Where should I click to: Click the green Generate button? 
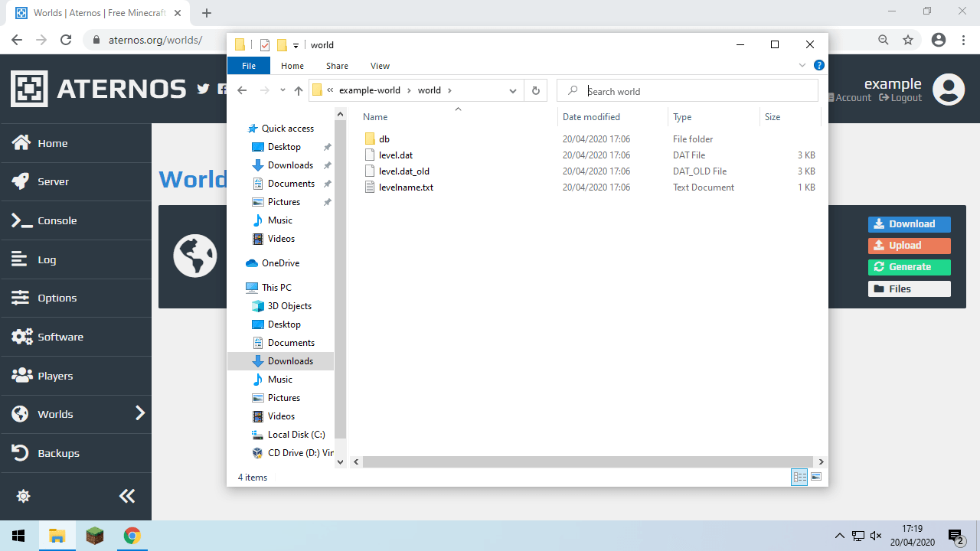910,267
